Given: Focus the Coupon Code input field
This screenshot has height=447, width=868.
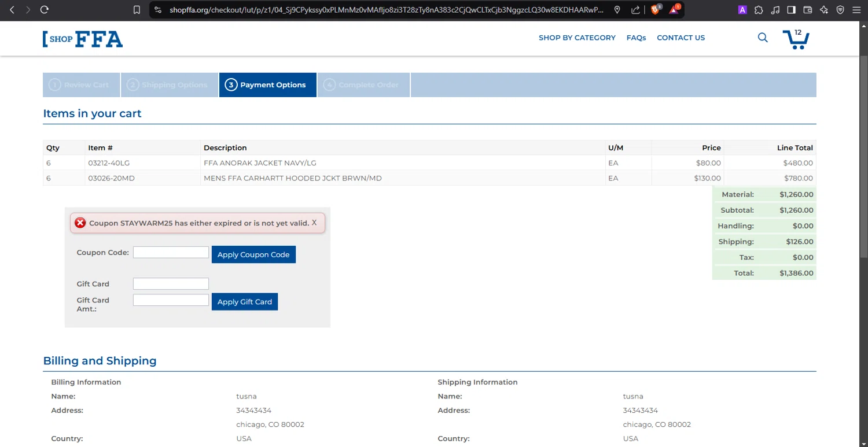Looking at the screenshot, I should (171, 252).
